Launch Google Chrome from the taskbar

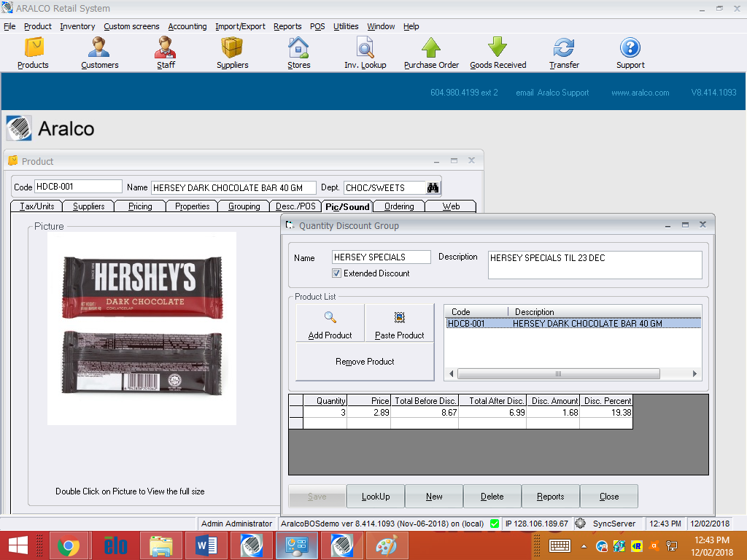[x=69, y=545]
